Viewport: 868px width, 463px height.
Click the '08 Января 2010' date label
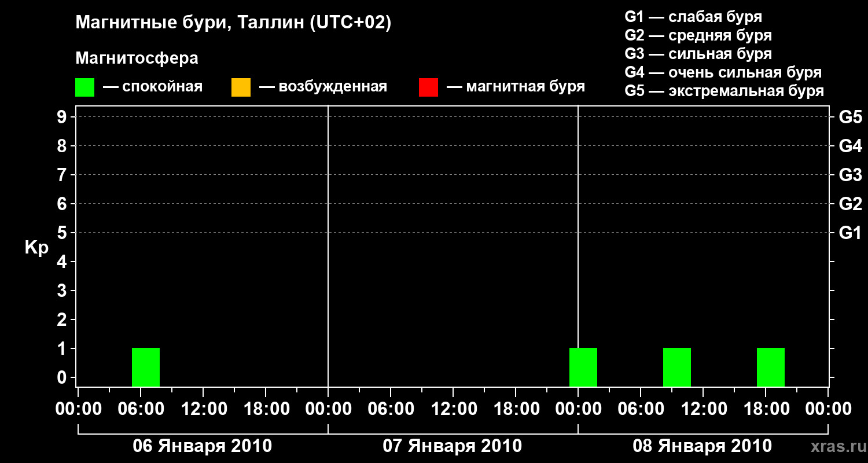[x=703, y=446]
